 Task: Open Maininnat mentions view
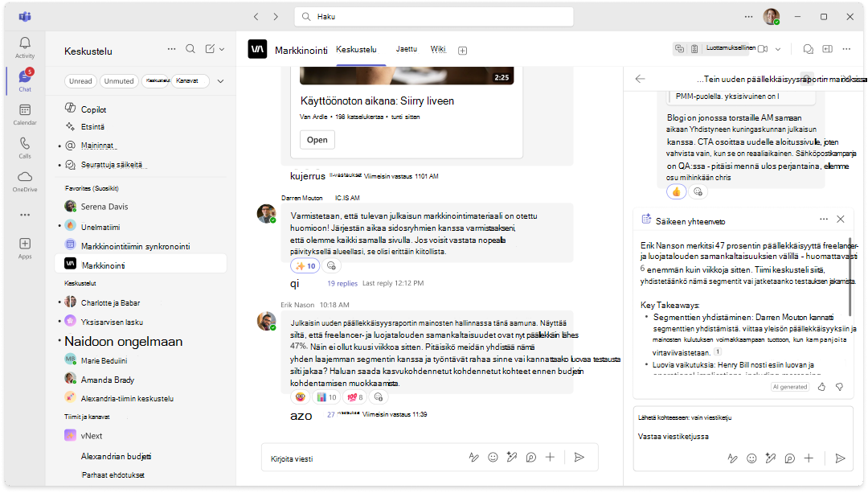coord(141,146)
